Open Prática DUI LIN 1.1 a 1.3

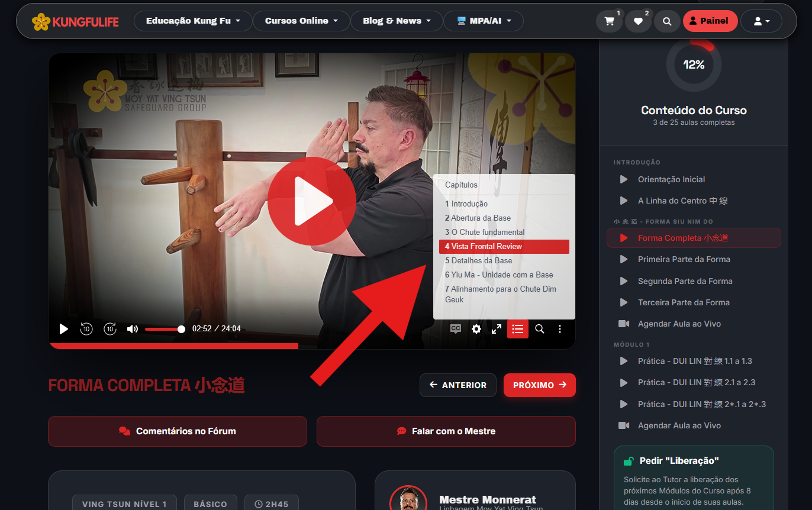(x=694, y=361)
